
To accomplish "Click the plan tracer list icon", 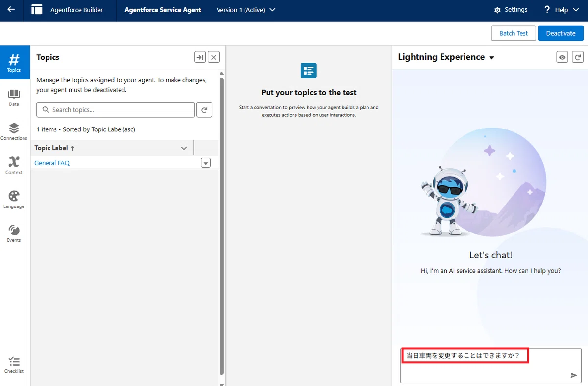I will (309, 70).
